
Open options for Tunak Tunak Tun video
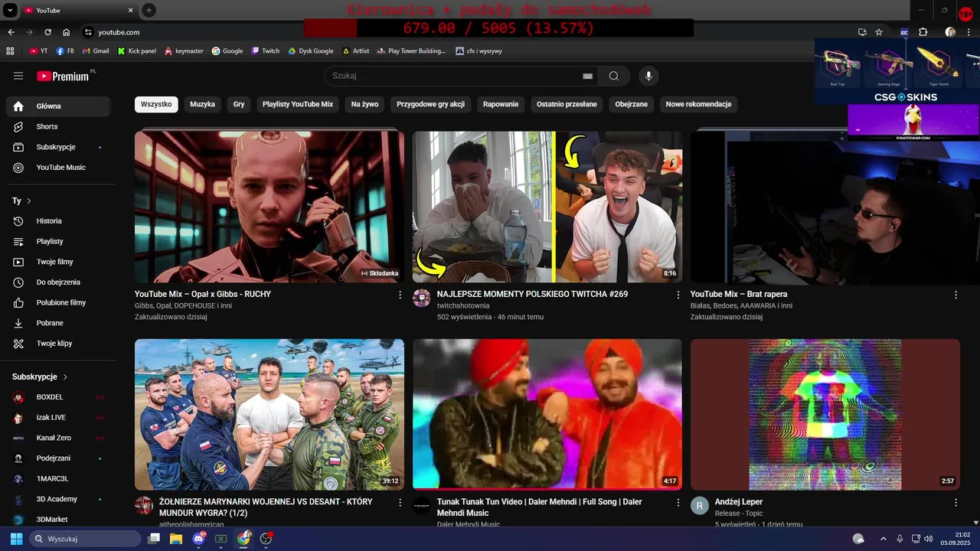coord(678,503)
